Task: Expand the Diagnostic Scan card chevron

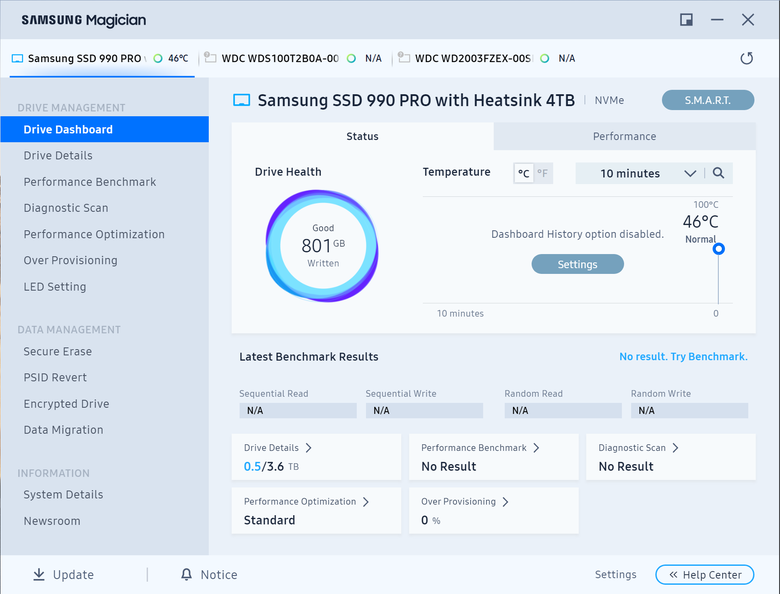Action: (675, 448)
